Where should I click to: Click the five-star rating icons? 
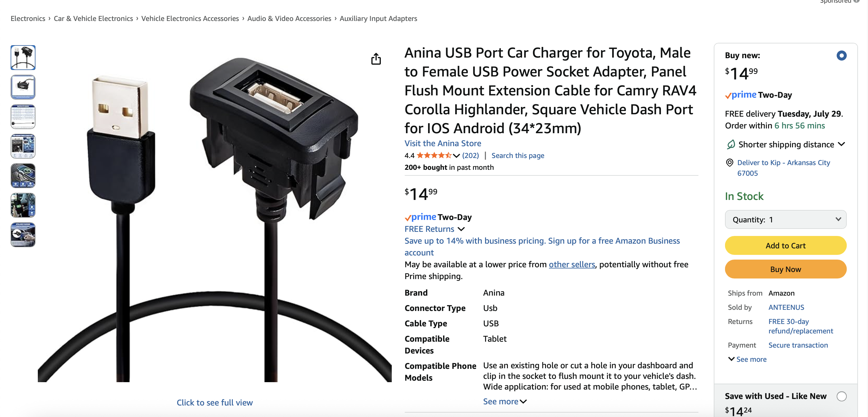coord(434,155)
